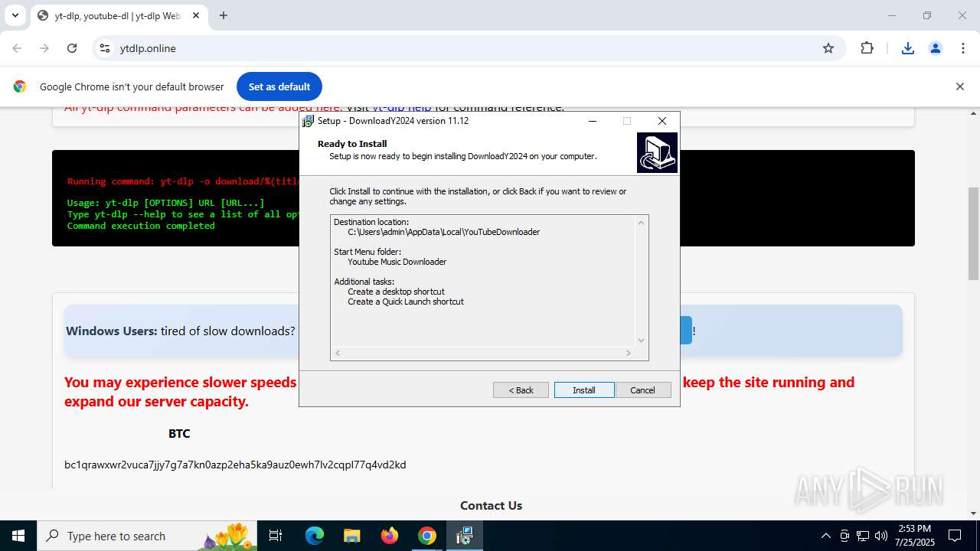Open Chrome profile avatar
The height and width of the screenshot is (551, 980).
point(936,48)
